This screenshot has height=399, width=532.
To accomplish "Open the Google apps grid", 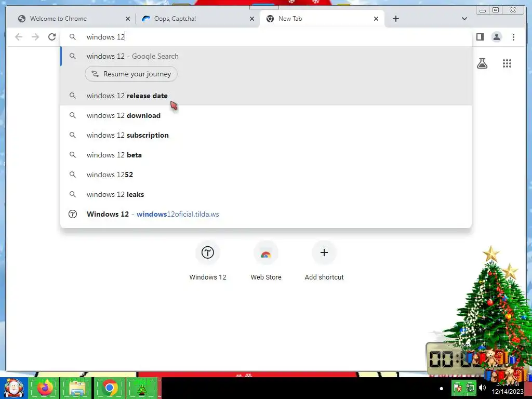I will tap(507, 63).
